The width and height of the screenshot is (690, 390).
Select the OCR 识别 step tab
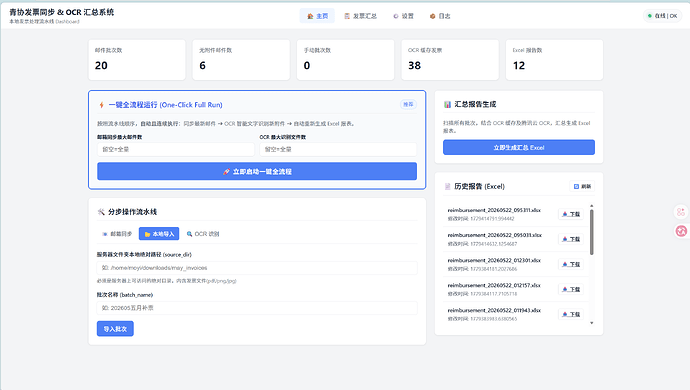coord(203,234)
